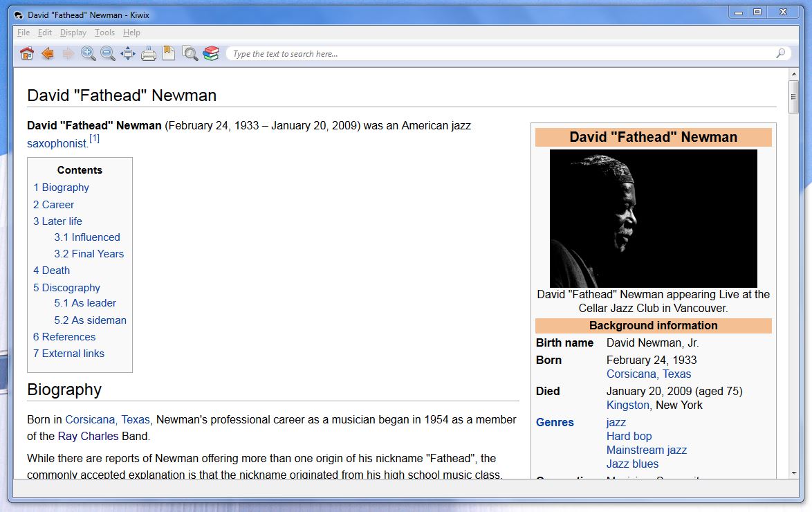Click the article title heading

[x=122, y=95]
